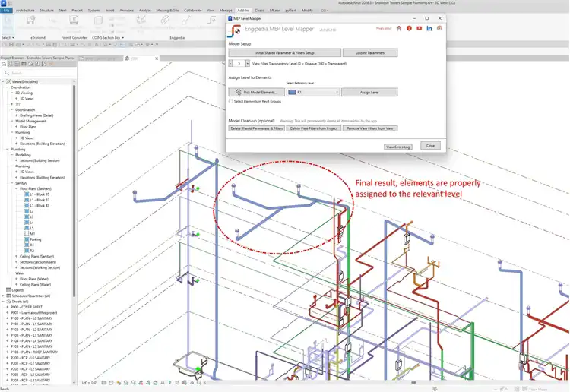Click the Revit application logo icon

(3, 3)
